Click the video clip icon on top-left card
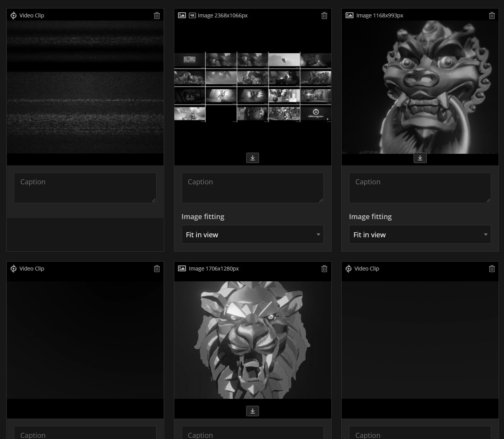Viewport: 504px width, 439px height. 14,15
